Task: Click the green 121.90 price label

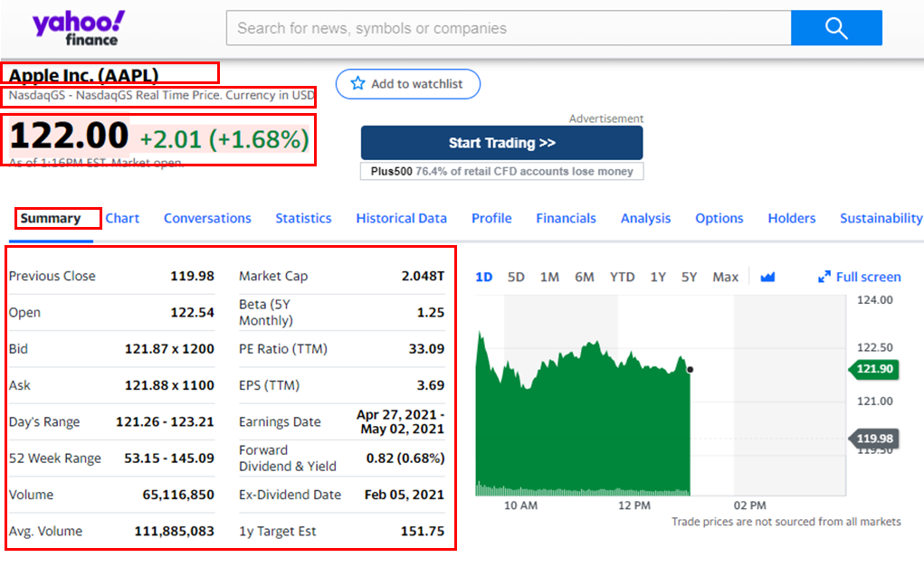Action: pyautogui.click(x=874, y=369)
